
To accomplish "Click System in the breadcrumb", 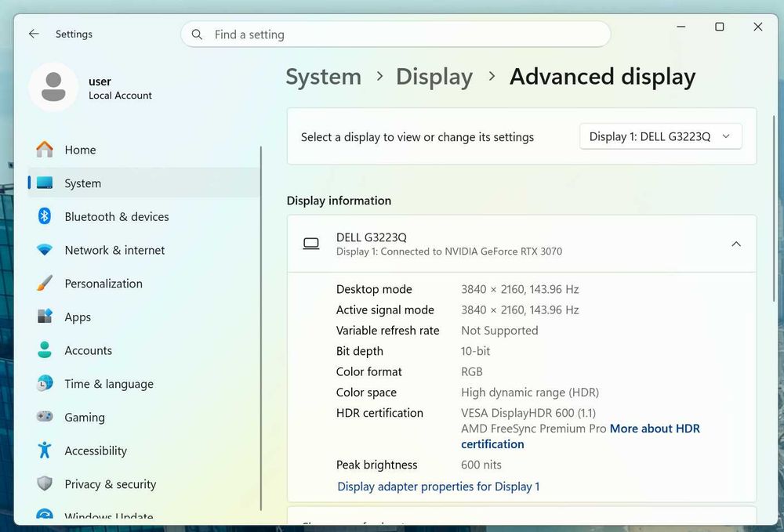I will pos(324,77).
